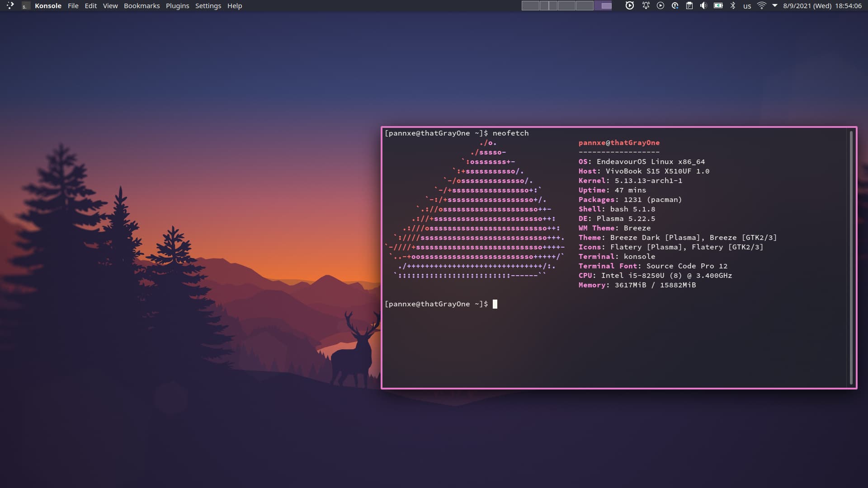Click the date 8/9/2021 (Wed) in the clock
The image size is (868, 488).
click(807, 6)
